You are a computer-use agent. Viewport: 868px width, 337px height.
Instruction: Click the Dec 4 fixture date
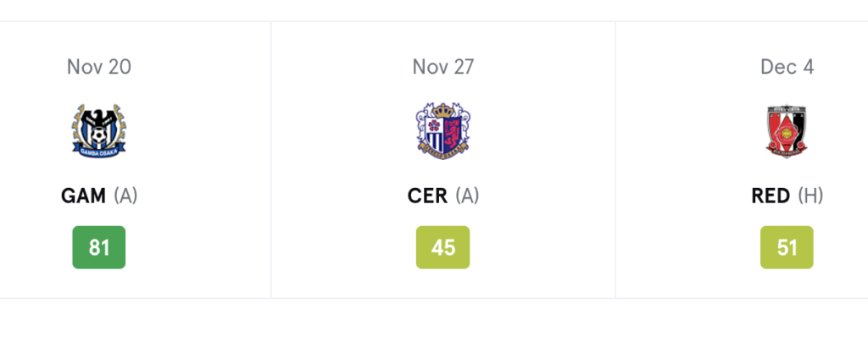[x=787, y=67]
